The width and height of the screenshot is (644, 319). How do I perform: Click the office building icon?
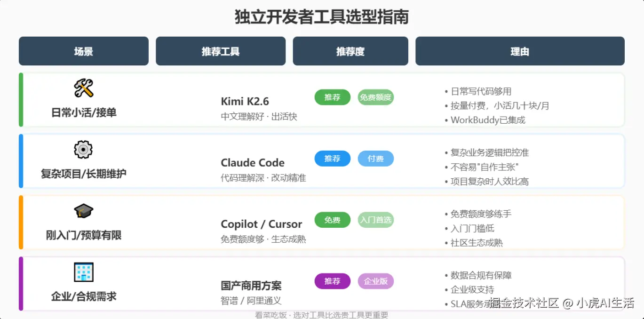click(x=84, y=272)
